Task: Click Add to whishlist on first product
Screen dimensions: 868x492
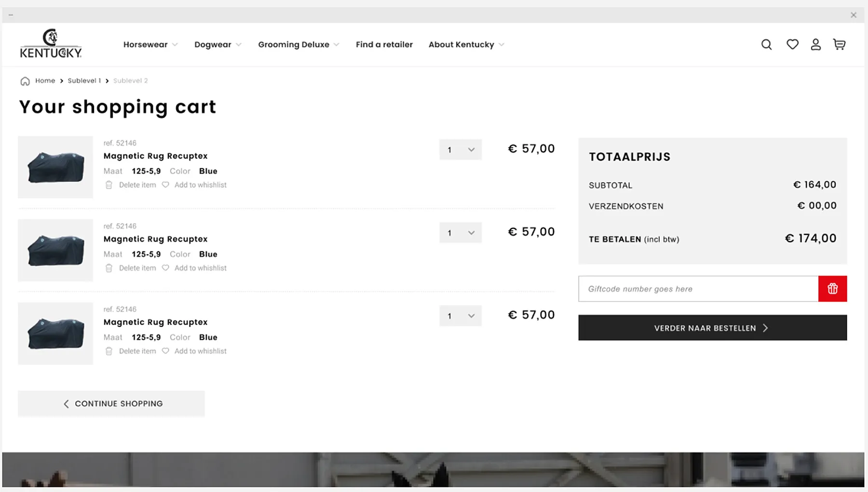Action: tap(201, 185)
